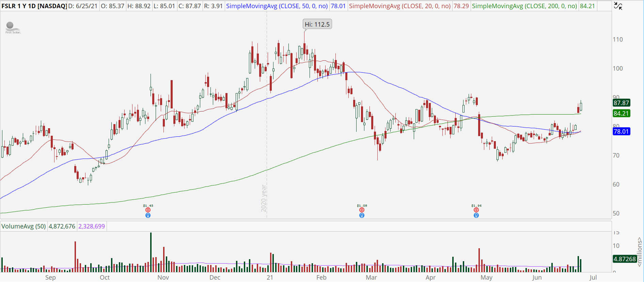Click the blue lightbulb icon below $1.96
Viewport: 644px width, 282px height.
476,215
